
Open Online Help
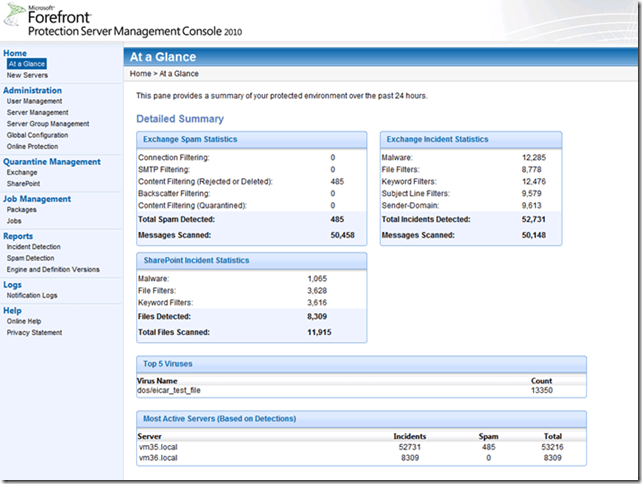[25, 321]
